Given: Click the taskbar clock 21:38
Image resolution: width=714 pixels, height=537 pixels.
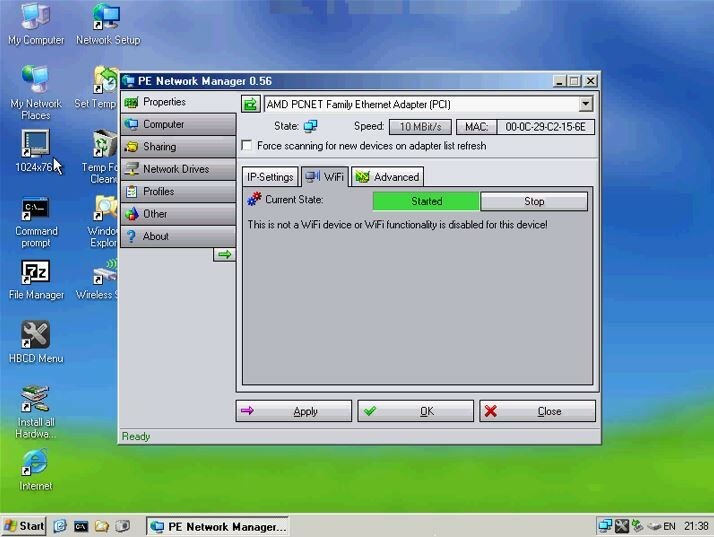Looking at the screenshot, I should [x=696, y=526].
